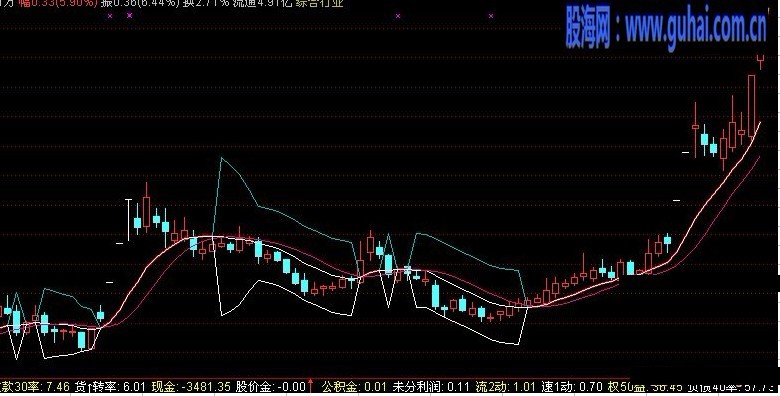Click the rightmost purple x marker at top
Screen dimensions: 780x396
491,16
